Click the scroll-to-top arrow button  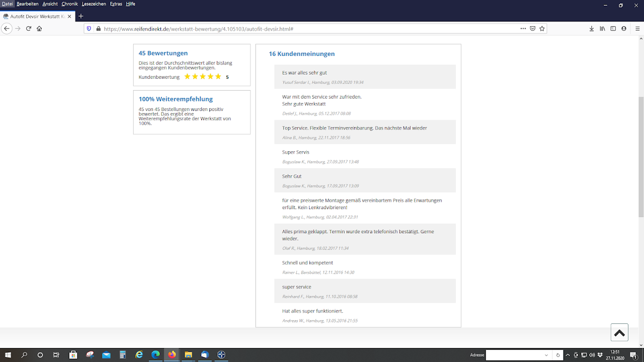coord(619,333)
